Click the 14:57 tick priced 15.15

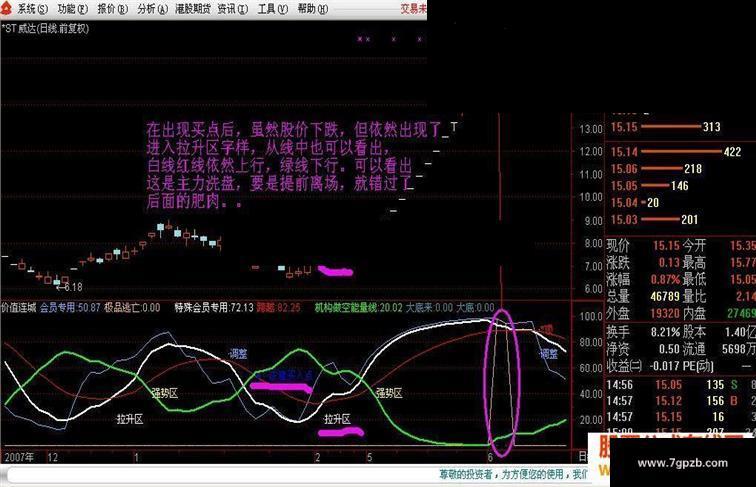[x=681, y=417]
